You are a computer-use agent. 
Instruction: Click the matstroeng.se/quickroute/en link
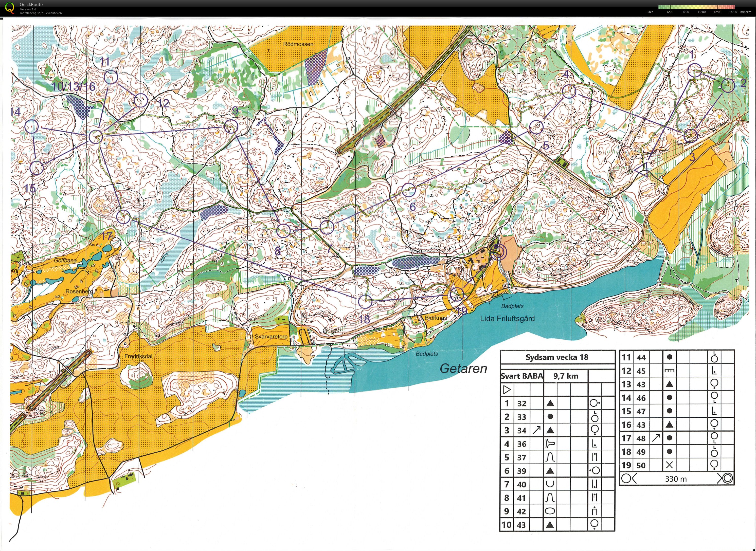[x=41, y=13]
